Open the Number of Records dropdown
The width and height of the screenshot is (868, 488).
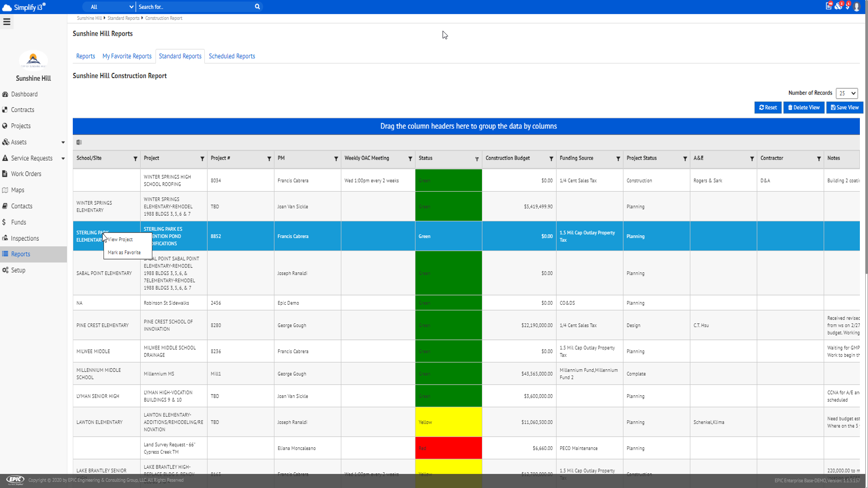[847, 93]
